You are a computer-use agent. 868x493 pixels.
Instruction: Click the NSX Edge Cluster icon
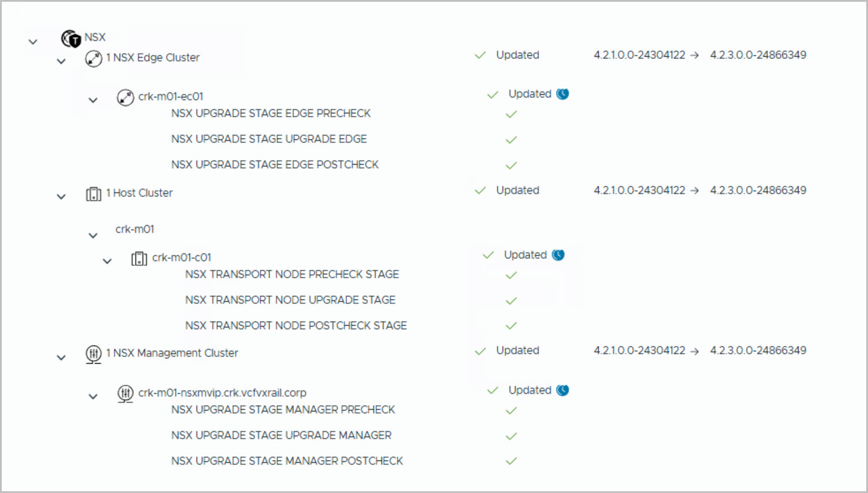tap(94, 58)
